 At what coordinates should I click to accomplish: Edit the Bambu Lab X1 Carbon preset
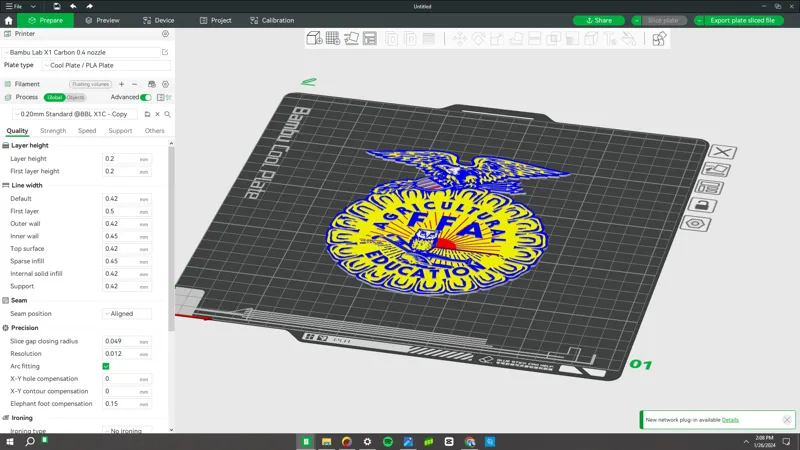[x=165, y=52]
